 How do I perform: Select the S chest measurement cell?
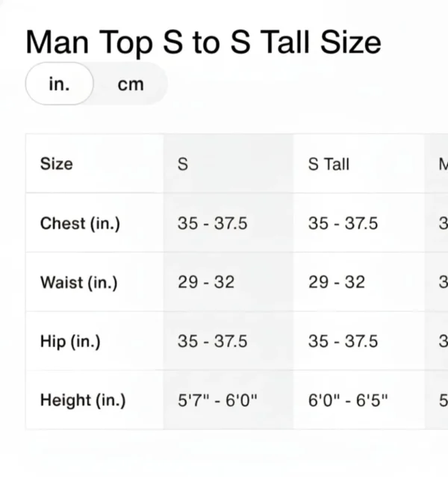coord(212,223)
